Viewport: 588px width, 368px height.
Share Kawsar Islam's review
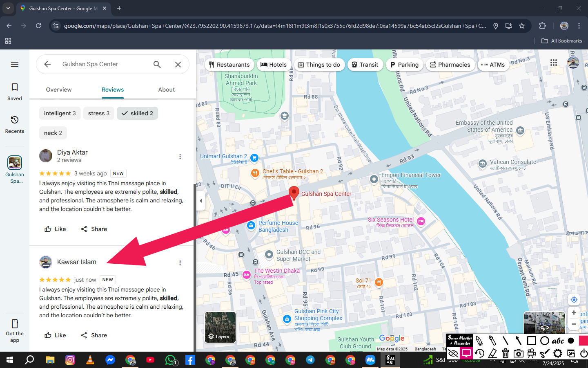[x=94, y=335]
